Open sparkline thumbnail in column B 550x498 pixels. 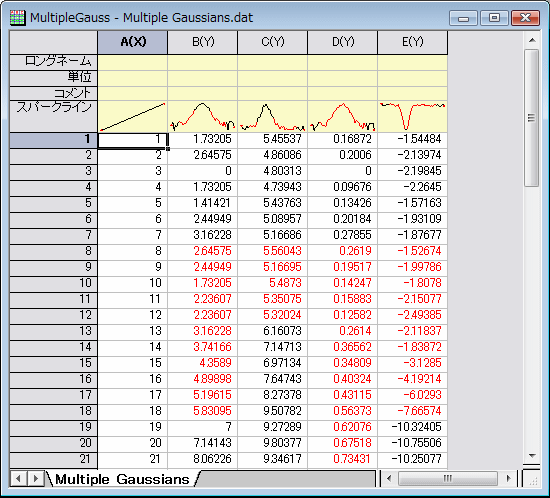point(203,116)
